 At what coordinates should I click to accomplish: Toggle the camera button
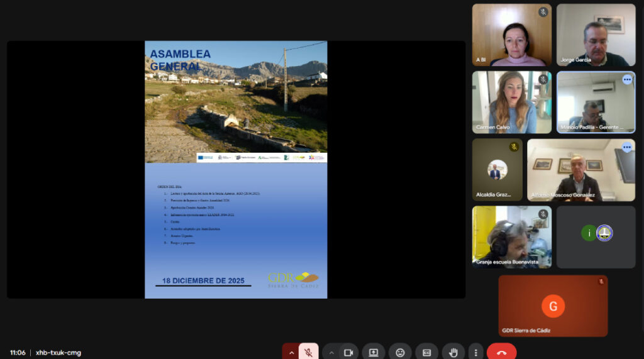tap(348, 352)
